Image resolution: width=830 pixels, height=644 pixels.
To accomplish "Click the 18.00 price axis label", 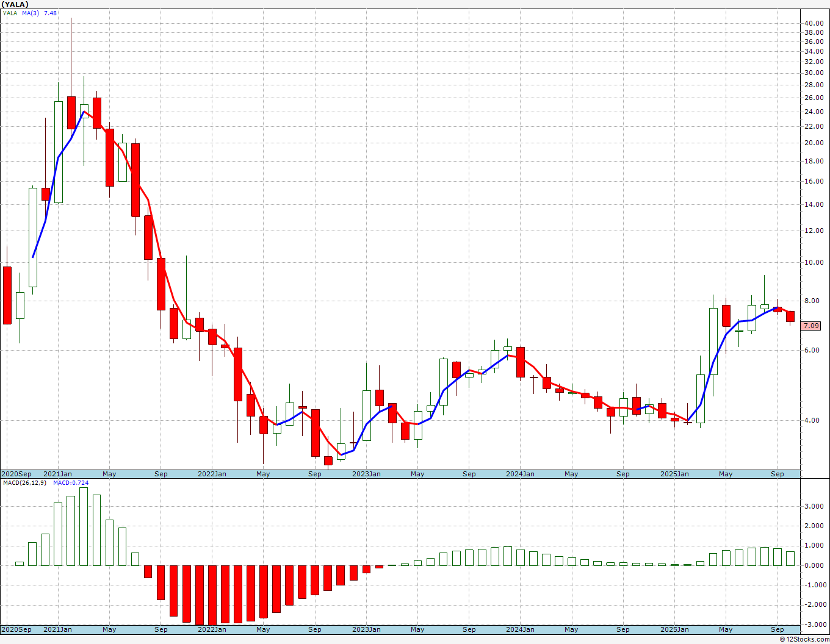I will click(814, 161).
